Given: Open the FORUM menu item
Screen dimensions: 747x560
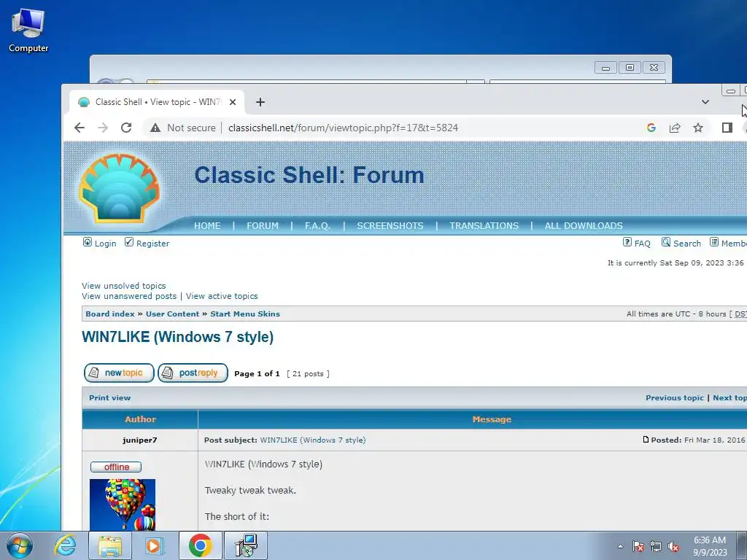Looking at the screenshot, I should click(263, 226).
